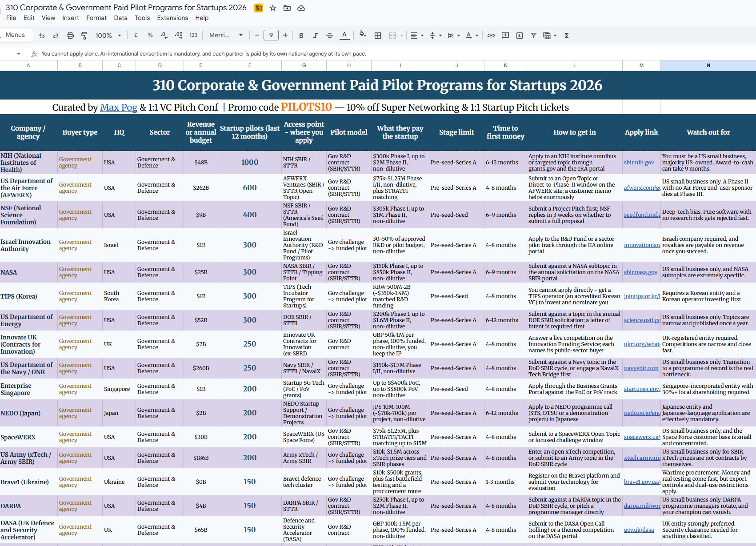Click the print icon in toolbar
This screenshot has height=546, width=756.
coord(70,36)
